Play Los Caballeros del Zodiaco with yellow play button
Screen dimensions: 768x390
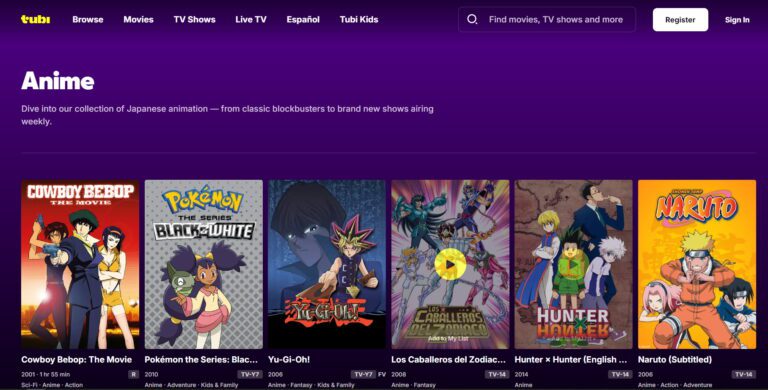(450, 264)
